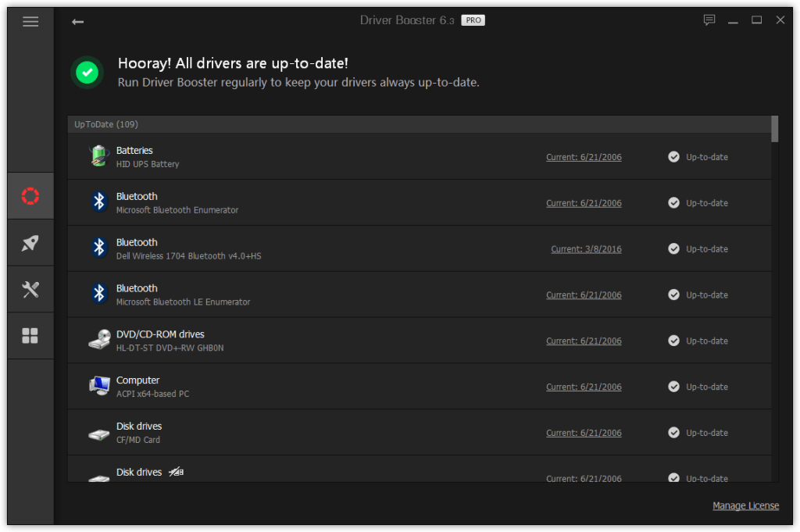Click the back arrow button
800x532 pixels.
(x=77, y=22)
